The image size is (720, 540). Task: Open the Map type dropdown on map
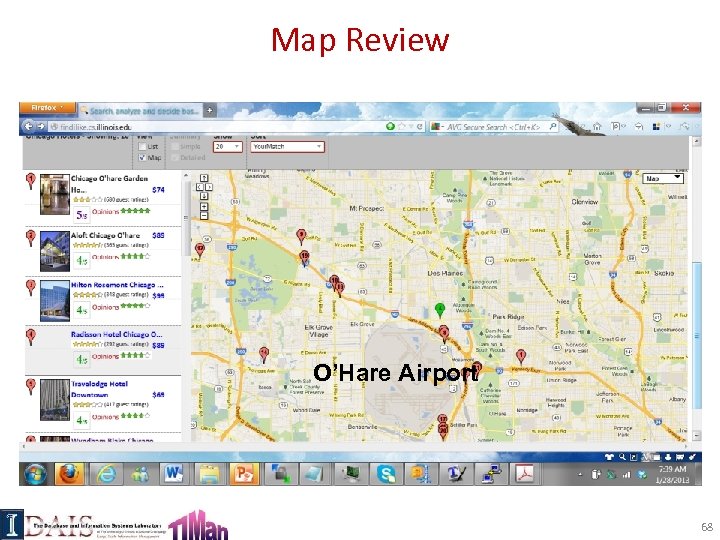663,179
